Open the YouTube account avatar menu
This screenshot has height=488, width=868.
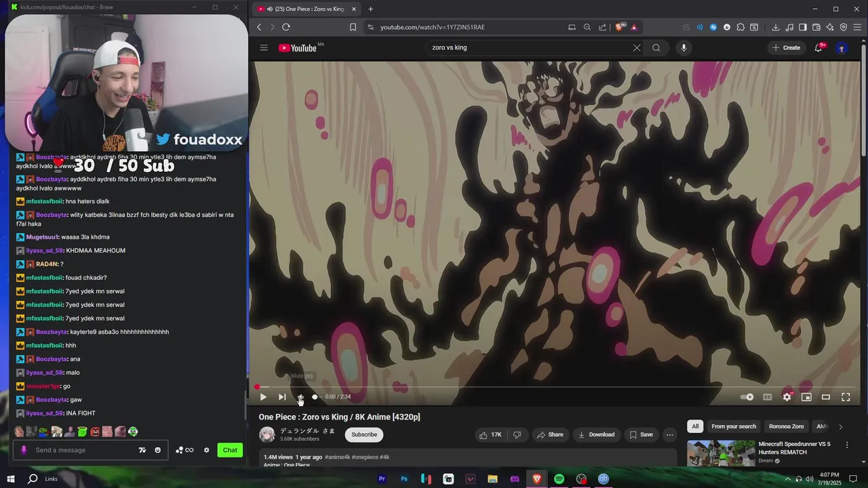pyautogui.click(x=842, y=47)
